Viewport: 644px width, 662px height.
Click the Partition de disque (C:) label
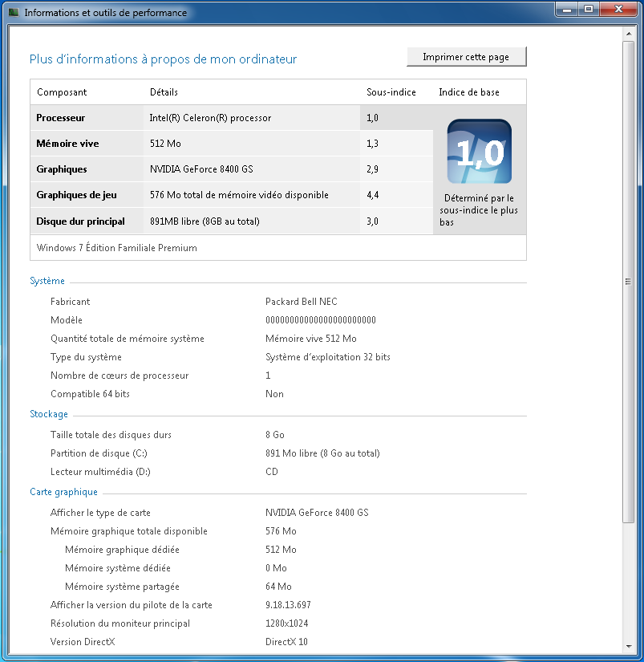(x=99, y=453)
